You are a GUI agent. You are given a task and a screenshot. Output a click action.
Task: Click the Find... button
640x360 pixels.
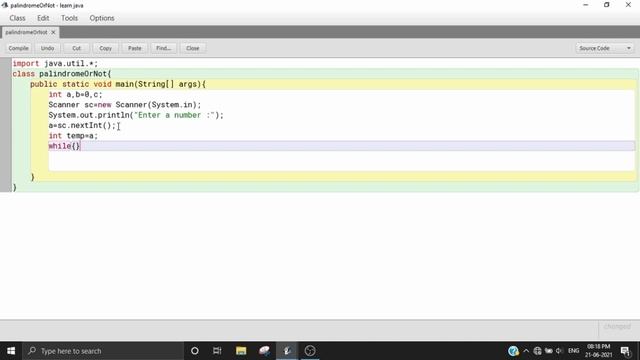tap(164, 48)
